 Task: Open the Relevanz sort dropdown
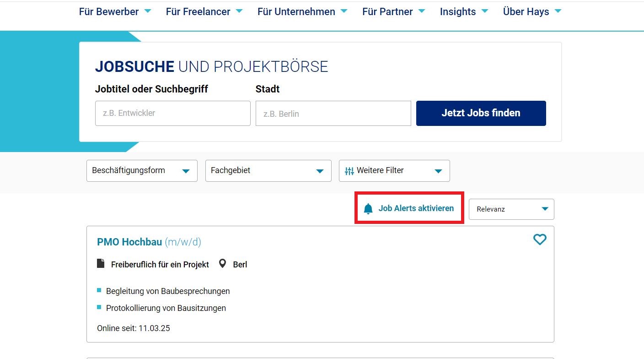click(511, 209)
